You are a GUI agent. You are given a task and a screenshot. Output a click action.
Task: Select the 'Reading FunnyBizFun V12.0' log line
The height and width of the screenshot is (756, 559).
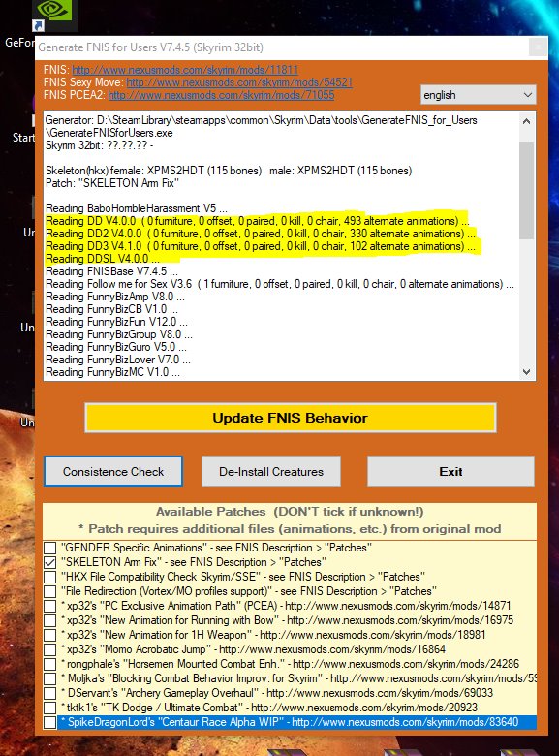pos(116,322)
